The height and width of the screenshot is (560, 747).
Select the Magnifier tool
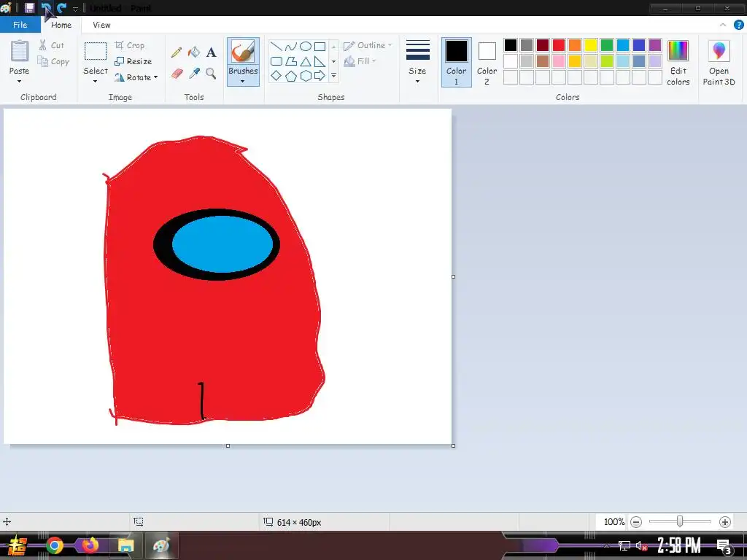pos(211,74)
